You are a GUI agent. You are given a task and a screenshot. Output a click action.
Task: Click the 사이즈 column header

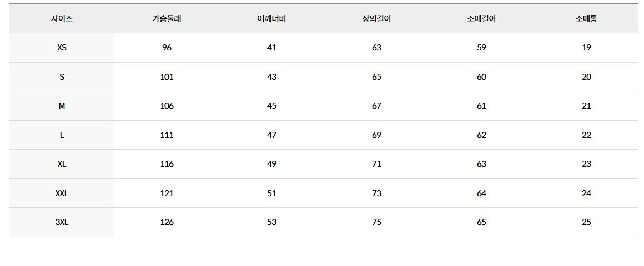pos(62,18)
